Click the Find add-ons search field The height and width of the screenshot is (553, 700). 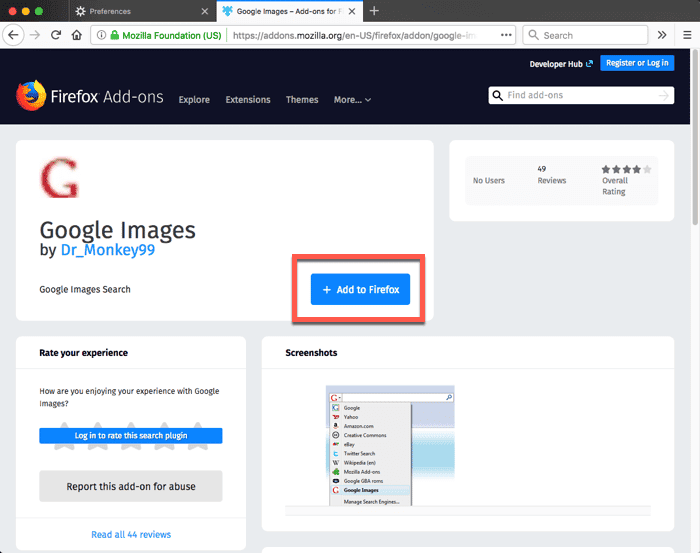(581, 95)
